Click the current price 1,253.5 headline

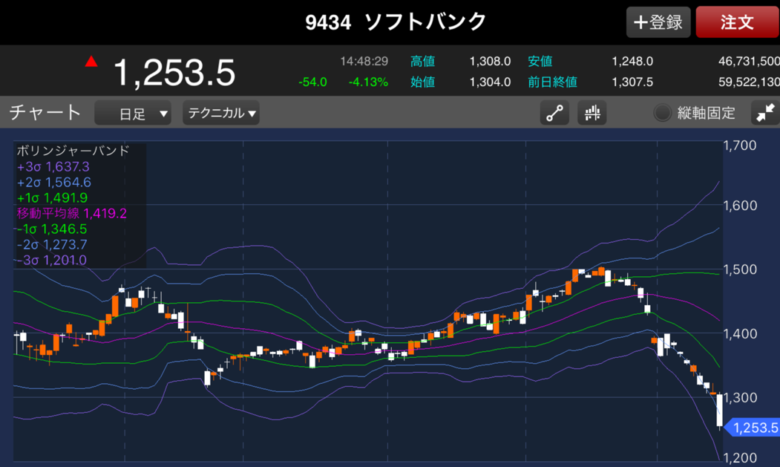174,73
